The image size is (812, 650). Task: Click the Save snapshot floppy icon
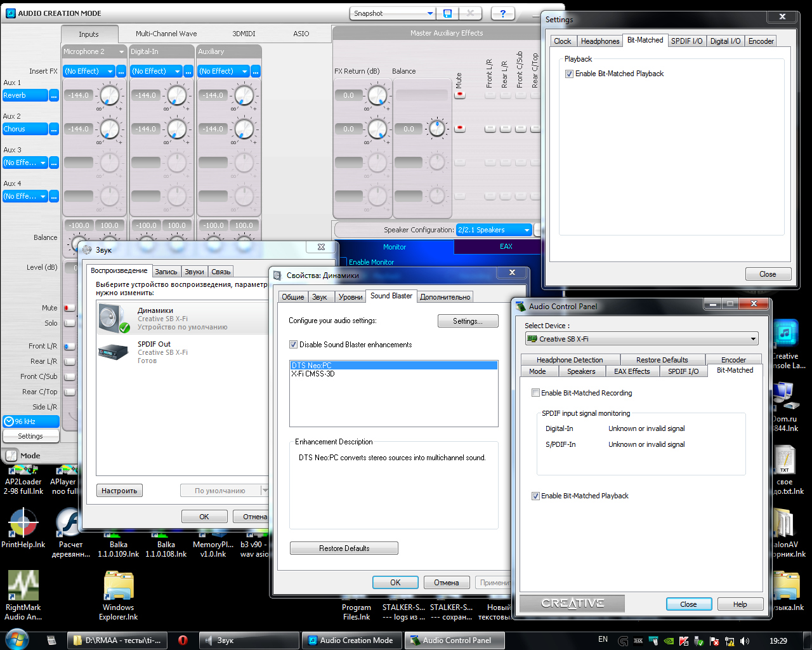pyautogui.click(x=448, y=13)
